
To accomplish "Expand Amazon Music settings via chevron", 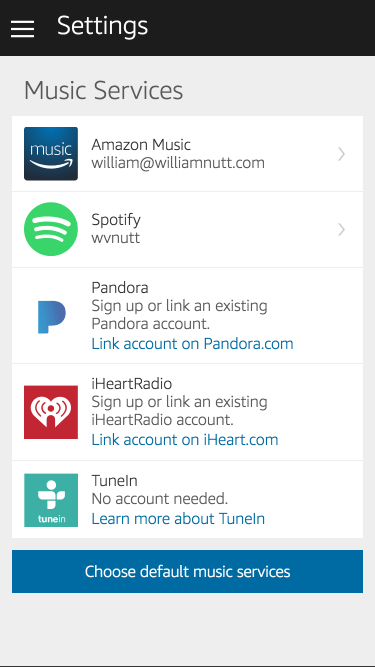I will [x=341, y=154].
